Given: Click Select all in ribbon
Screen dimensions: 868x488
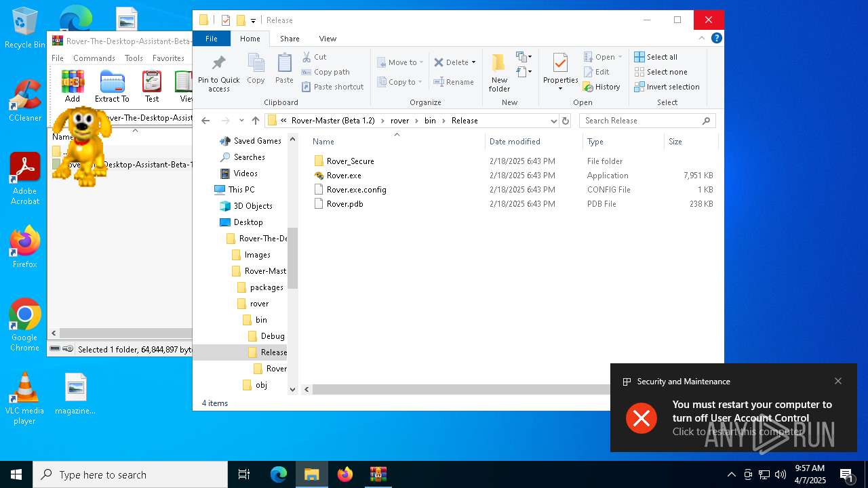Looking at the screenshot, I should point(656,57).
